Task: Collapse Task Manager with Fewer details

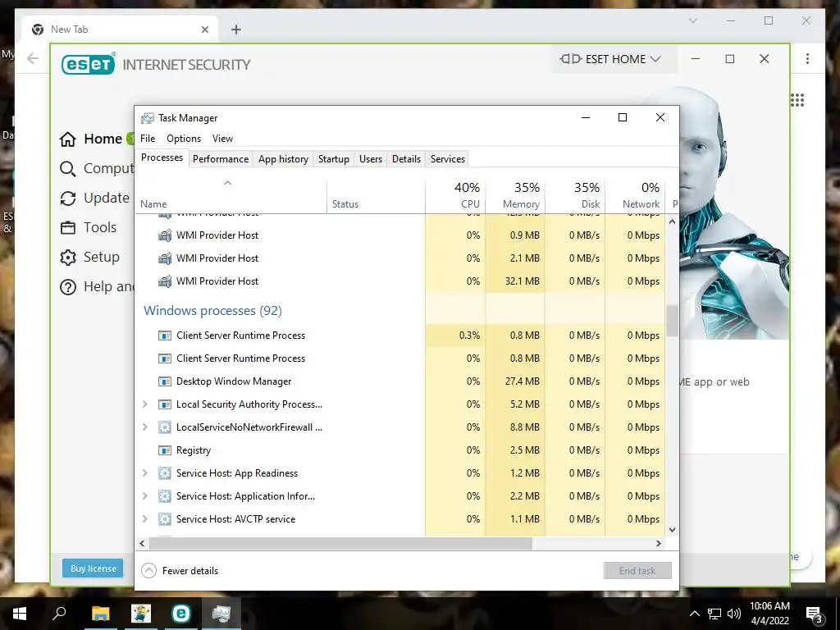Action: [180, 571]
